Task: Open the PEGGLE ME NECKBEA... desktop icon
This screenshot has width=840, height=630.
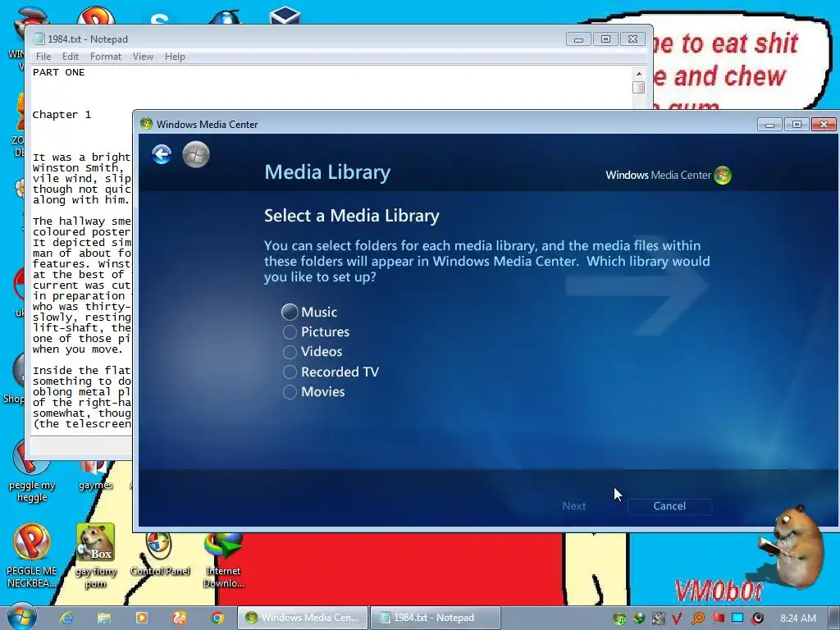Action: 32,556
